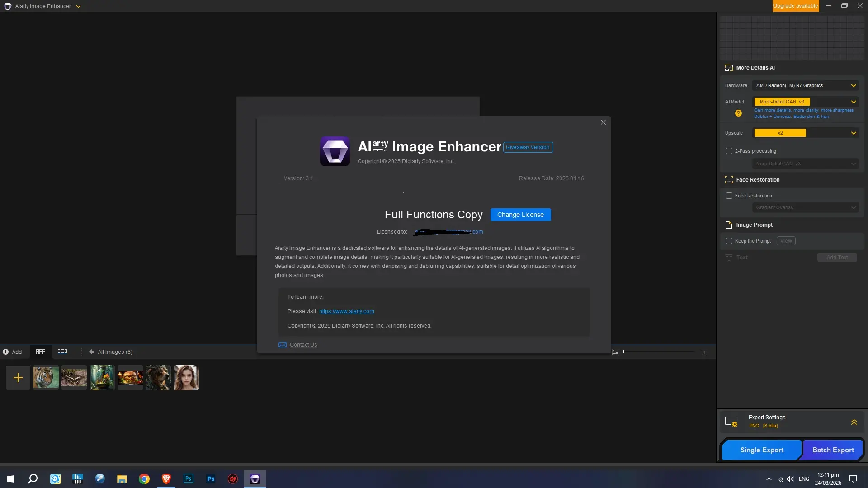
Task: Click the View button beside Keep the Prompt
Action: coord(786,241)
